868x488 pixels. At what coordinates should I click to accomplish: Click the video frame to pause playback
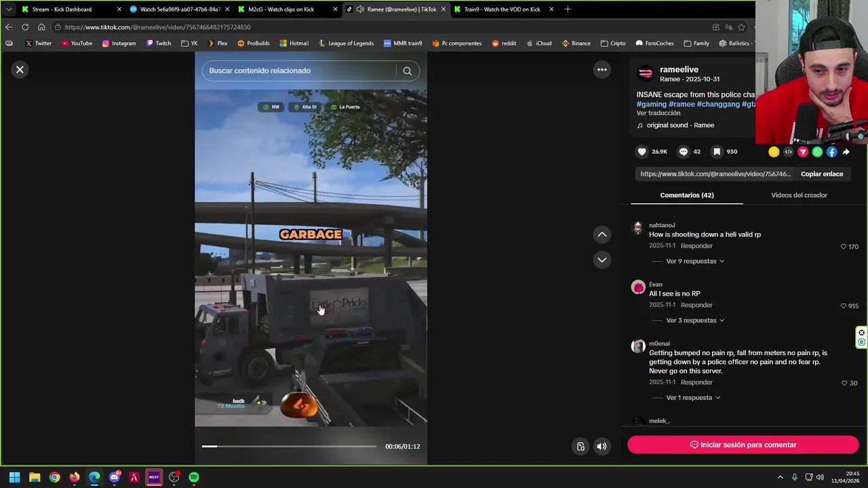click(311, 258)
